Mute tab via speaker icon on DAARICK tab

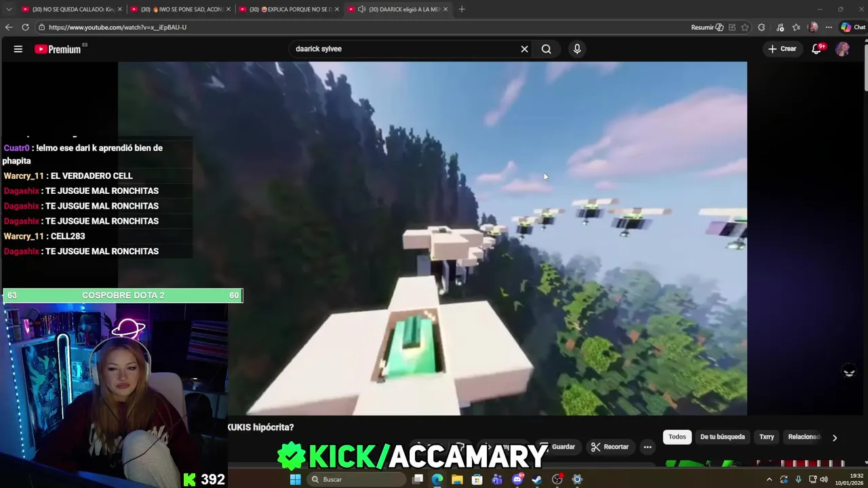(361, 9)
